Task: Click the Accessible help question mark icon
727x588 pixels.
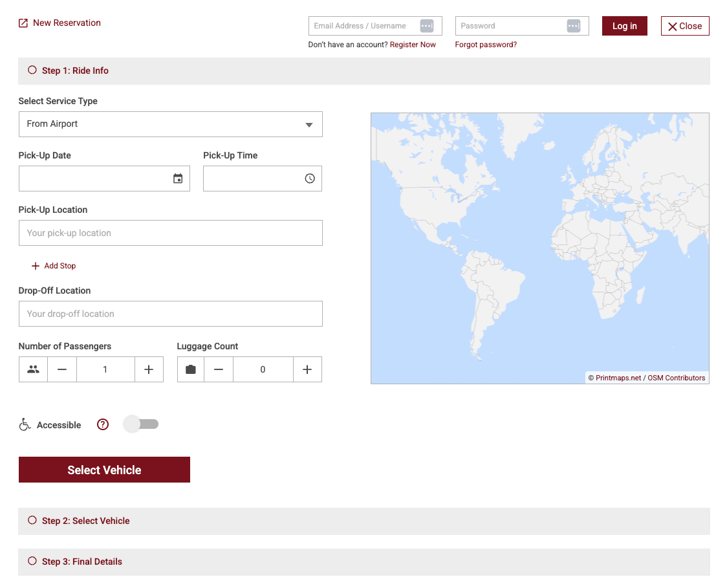Action: [x=103, y=424]
